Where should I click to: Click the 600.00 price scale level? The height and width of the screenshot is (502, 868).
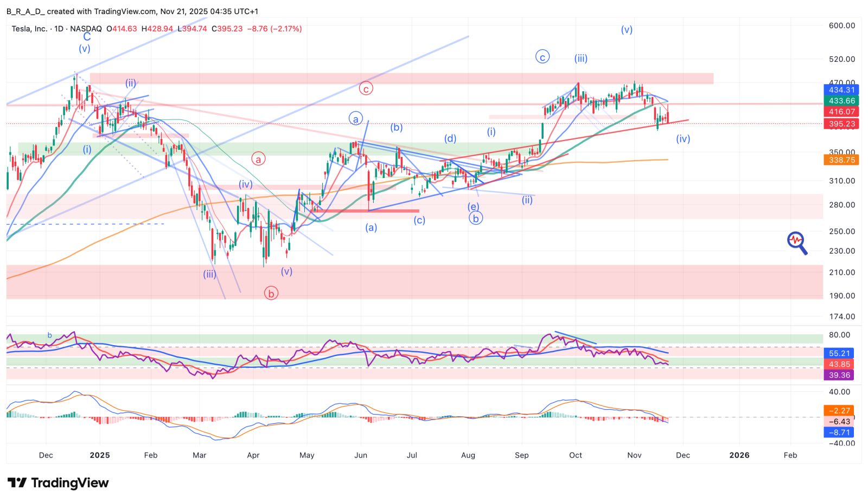pos(841,26)
